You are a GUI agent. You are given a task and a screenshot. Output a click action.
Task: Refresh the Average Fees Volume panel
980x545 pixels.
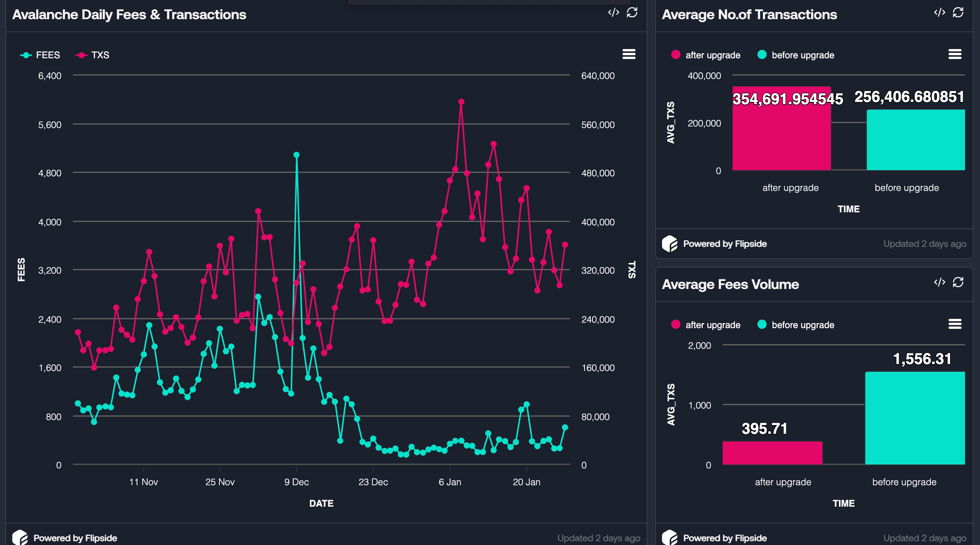958,282
